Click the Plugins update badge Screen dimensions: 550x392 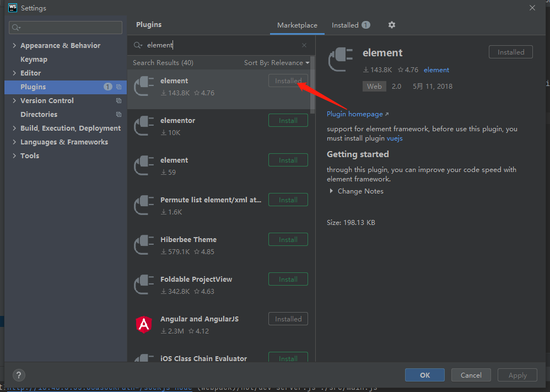click(107, 87)
